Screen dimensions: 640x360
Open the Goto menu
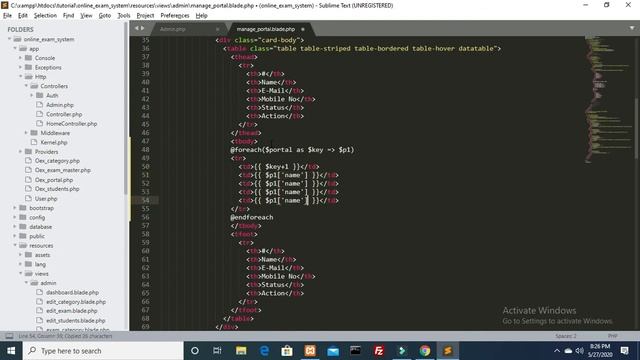pos(104,16)
